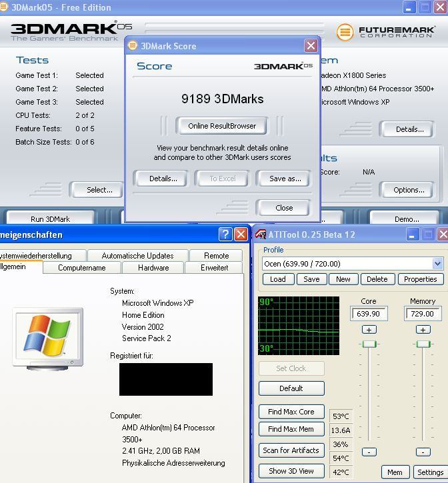The width and height of the screenshot is (448, 483).
Task: Click the help question mark in Systemeigenschaften
Action: (x=225, y=235)
